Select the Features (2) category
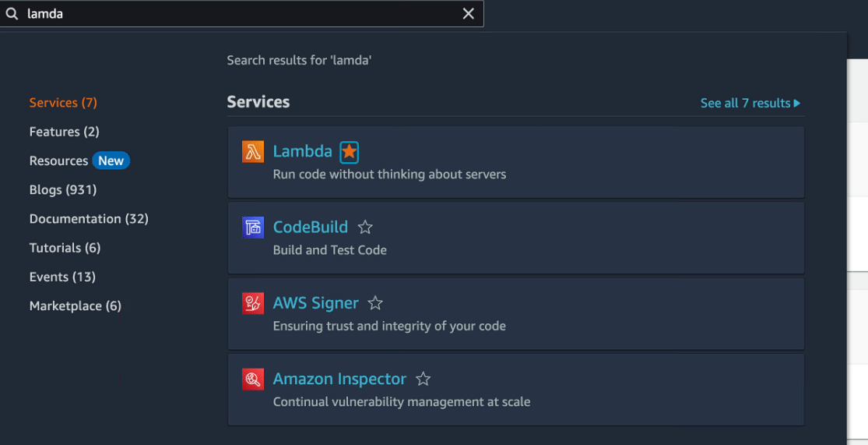 pos(64,132)
